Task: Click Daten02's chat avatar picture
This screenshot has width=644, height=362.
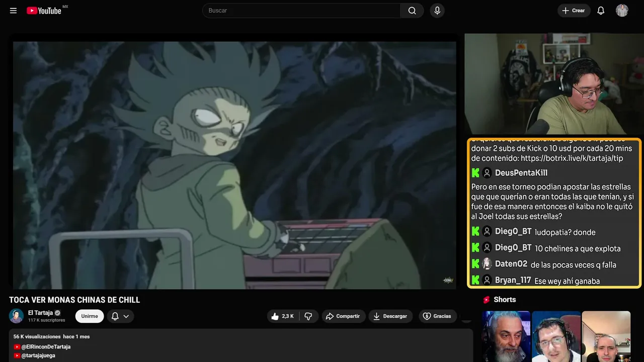Action: click(x=487, y=264)
